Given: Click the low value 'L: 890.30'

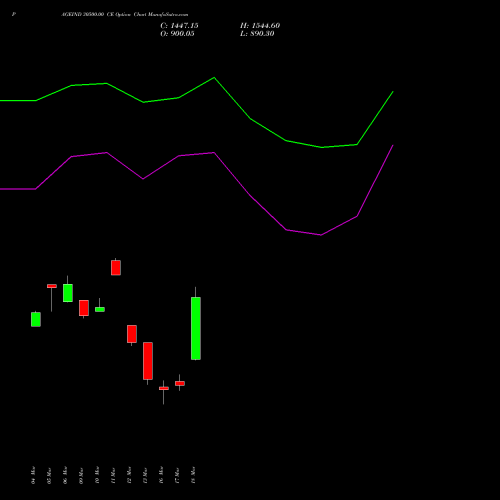Looking at the screenshot, I should coord(257,34).
